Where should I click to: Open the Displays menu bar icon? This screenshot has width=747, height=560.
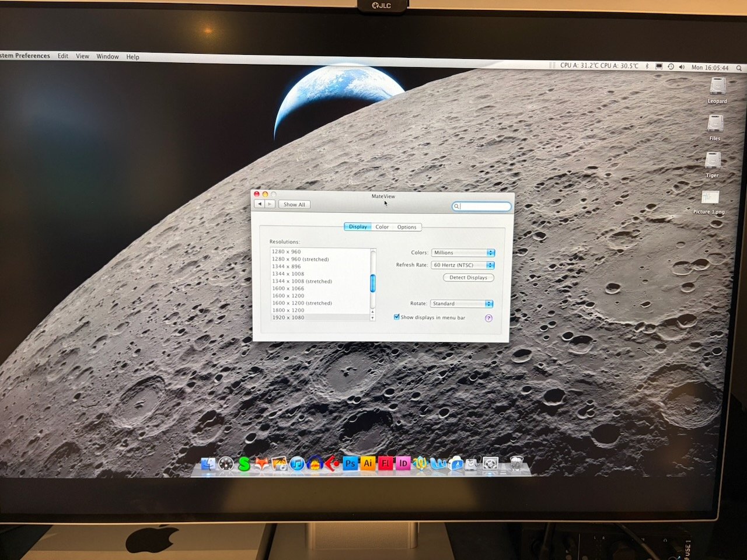[x=659, y=66]
